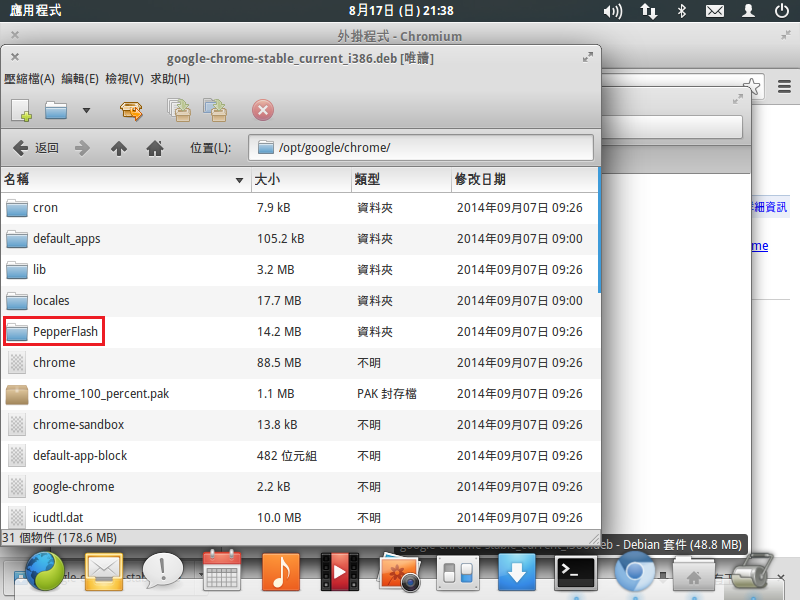
Task: Click the extract archive toolbar icon
Action: (x=131, y=110)
